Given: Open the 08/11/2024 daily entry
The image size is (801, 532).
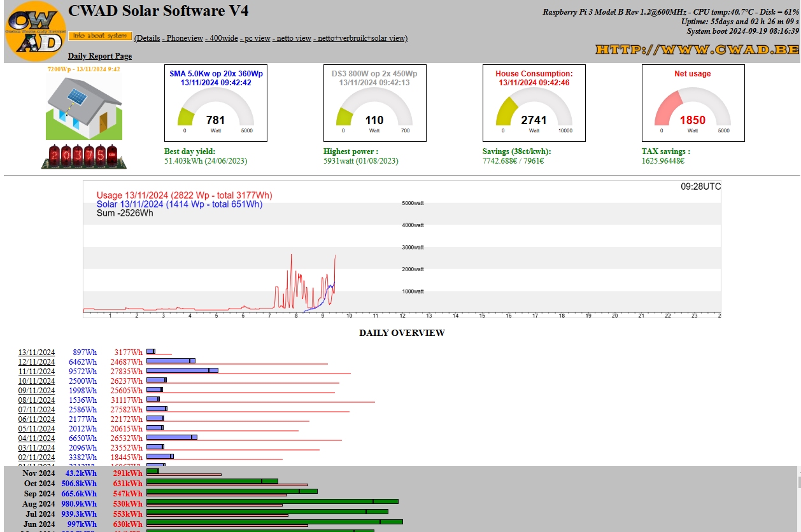Looking at the screenshot, I should 36,400.
